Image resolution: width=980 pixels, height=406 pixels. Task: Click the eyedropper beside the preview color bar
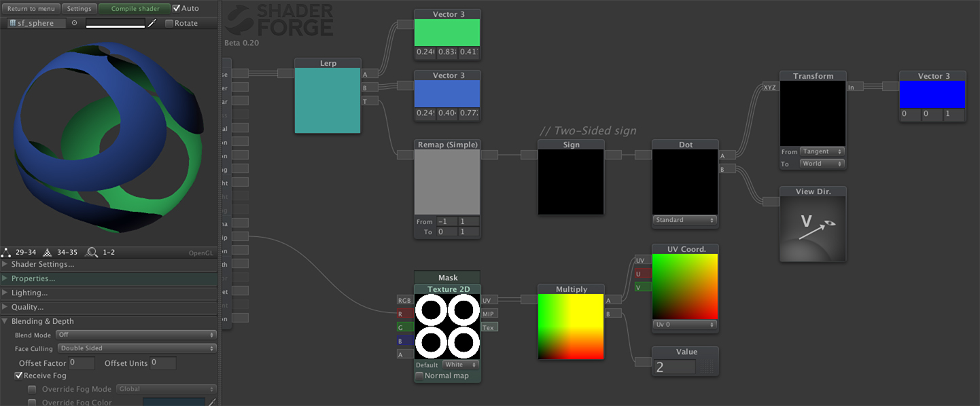(x=152, y=23)
